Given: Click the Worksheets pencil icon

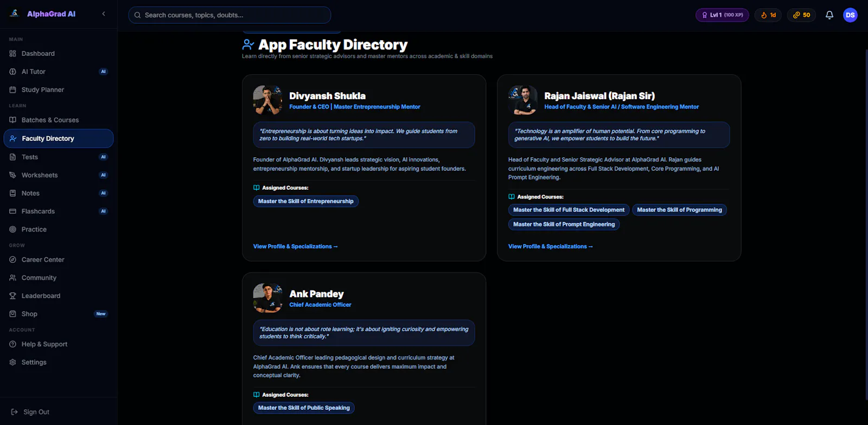Looking at the screenshot, I should click(12, 175).
